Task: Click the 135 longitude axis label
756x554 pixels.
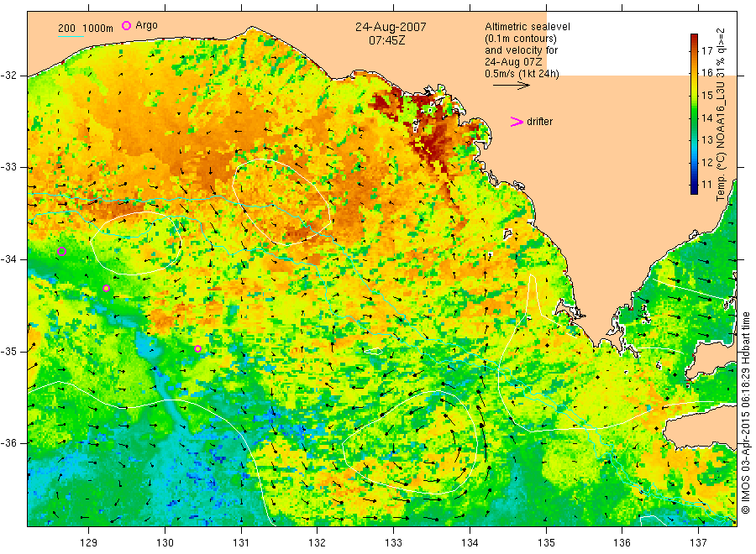Action: tap(546, 543)
